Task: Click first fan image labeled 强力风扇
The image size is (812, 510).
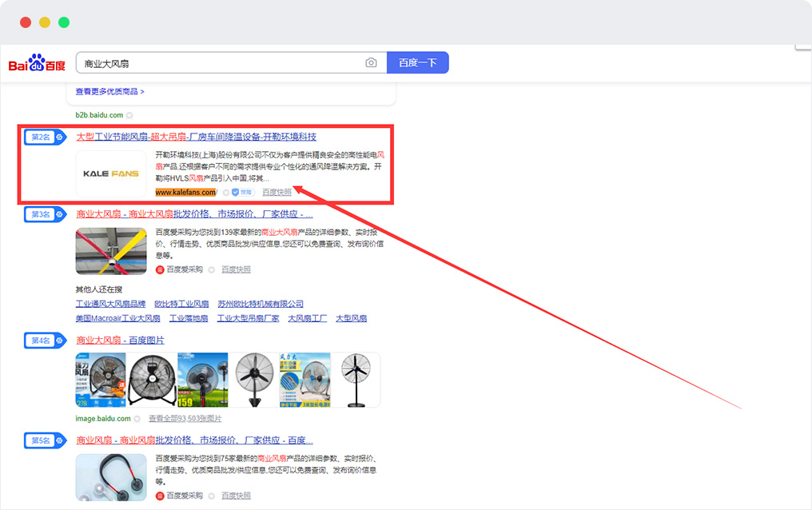Action: (101, 380)
